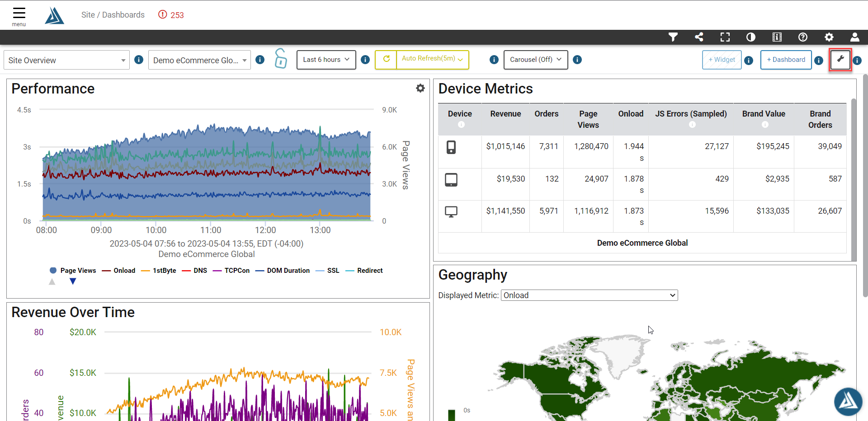Open the hamburger menu
Screen dimensions: 868x421
pos(19,17)
